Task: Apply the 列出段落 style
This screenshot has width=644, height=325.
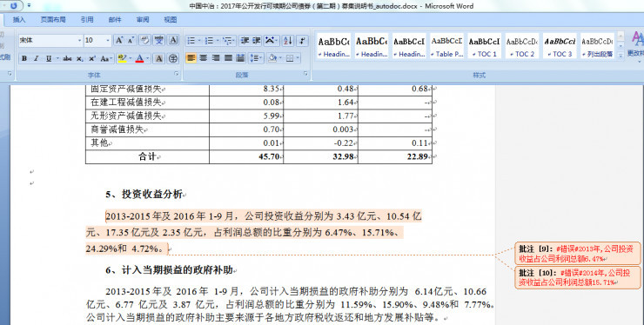Action: pyautogui.click(x=598, y=46)
